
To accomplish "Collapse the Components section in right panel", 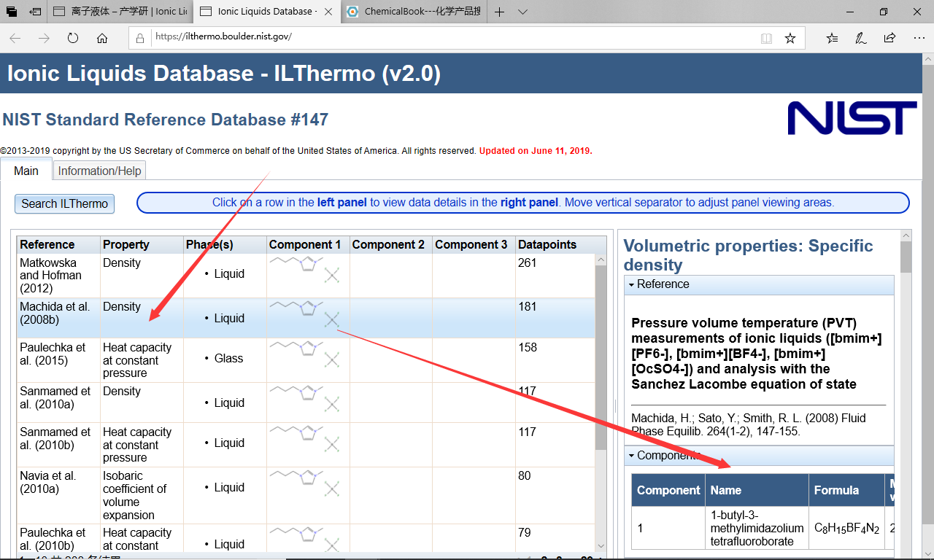I will (759, 455).
